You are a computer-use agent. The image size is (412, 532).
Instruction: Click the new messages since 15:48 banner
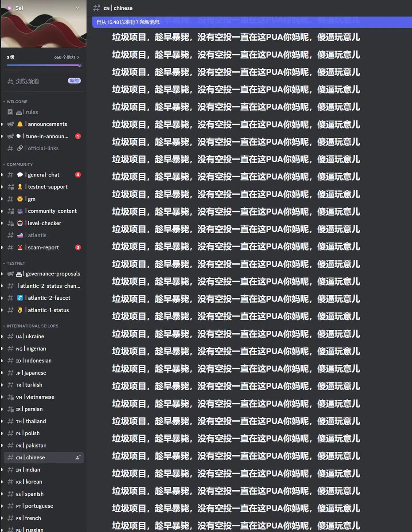[252, 22]
